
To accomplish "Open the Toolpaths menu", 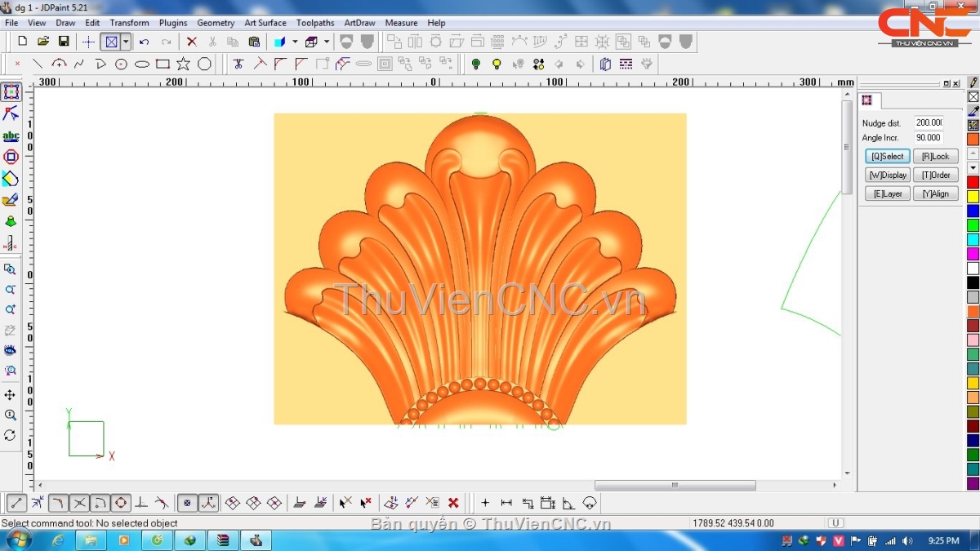I will pyautogui.click(x=315, y=23).
